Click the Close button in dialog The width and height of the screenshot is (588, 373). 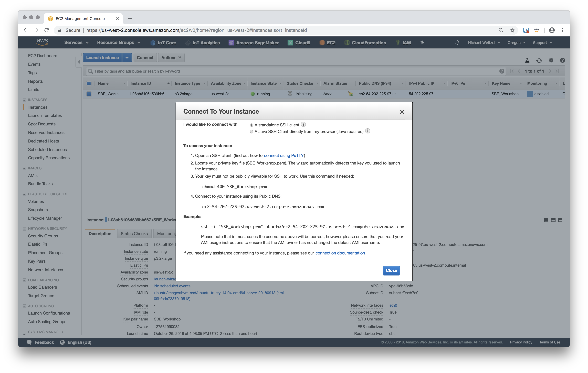(x=391, y=271)
